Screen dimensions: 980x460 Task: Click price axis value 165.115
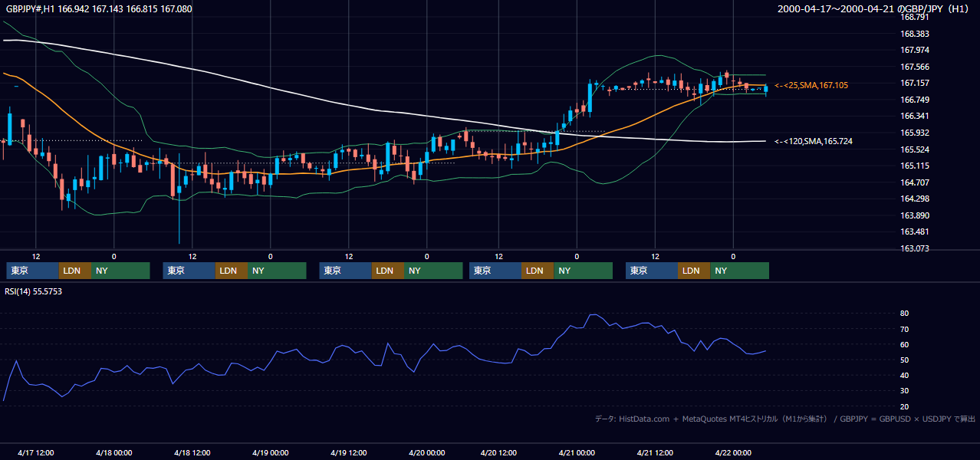tap(914, 166)
